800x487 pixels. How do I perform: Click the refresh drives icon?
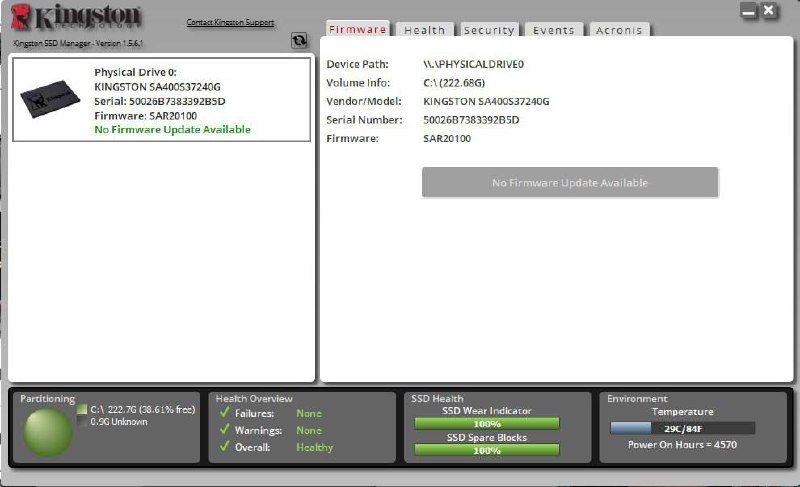[x=299, y=40]
